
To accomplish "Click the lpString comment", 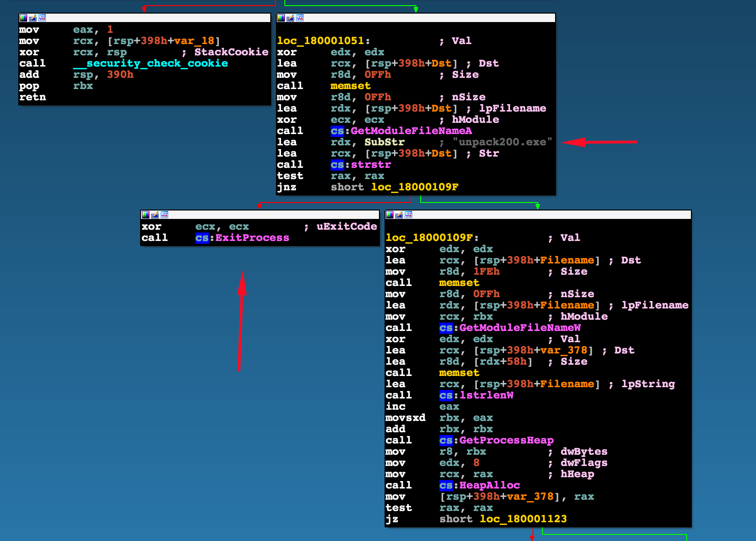I will (648, 384).
